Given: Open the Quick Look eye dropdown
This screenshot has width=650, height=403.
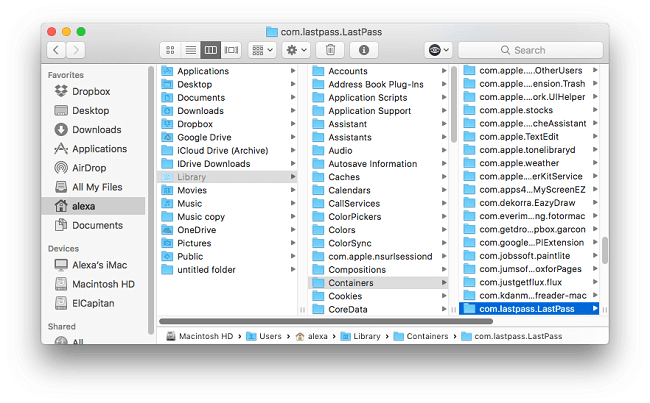Looking at the screenshot, I should [438, 50].
